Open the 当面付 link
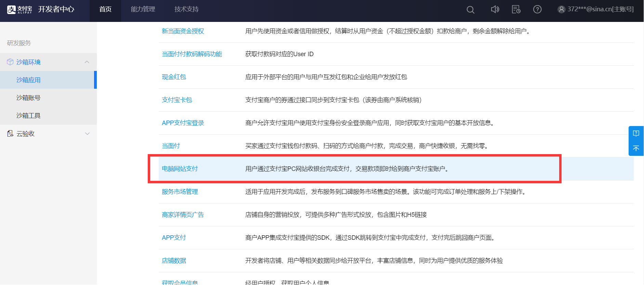Viewport: 644px width, 287px height. (x=171, y=146)
